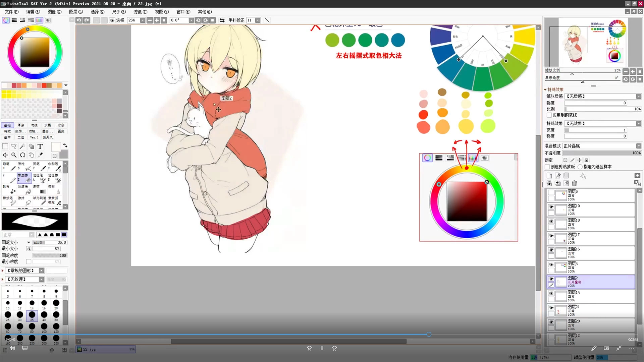Image resolution: width=644 pixels, height=362 pixels.
Task: Open the 滤镜 menu
Action: point(140,12)
